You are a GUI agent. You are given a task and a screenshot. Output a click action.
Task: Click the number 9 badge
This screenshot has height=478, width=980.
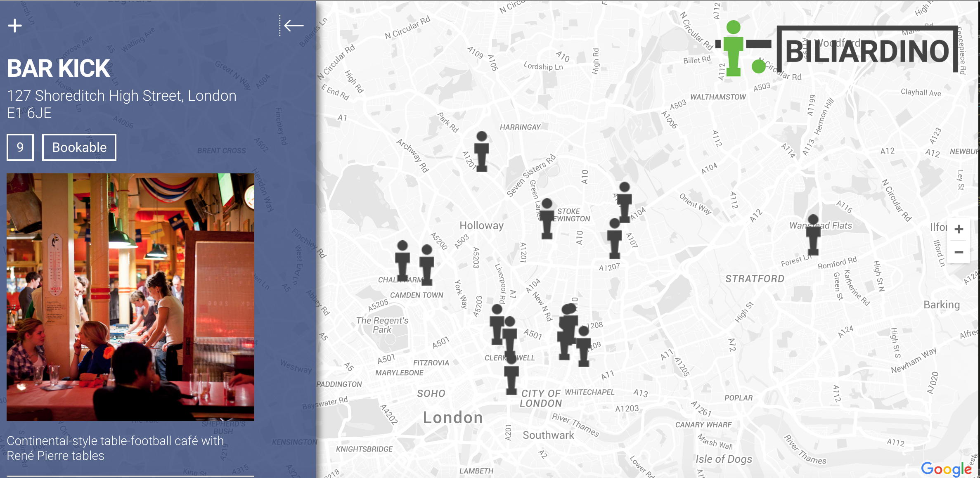point(20,147)
